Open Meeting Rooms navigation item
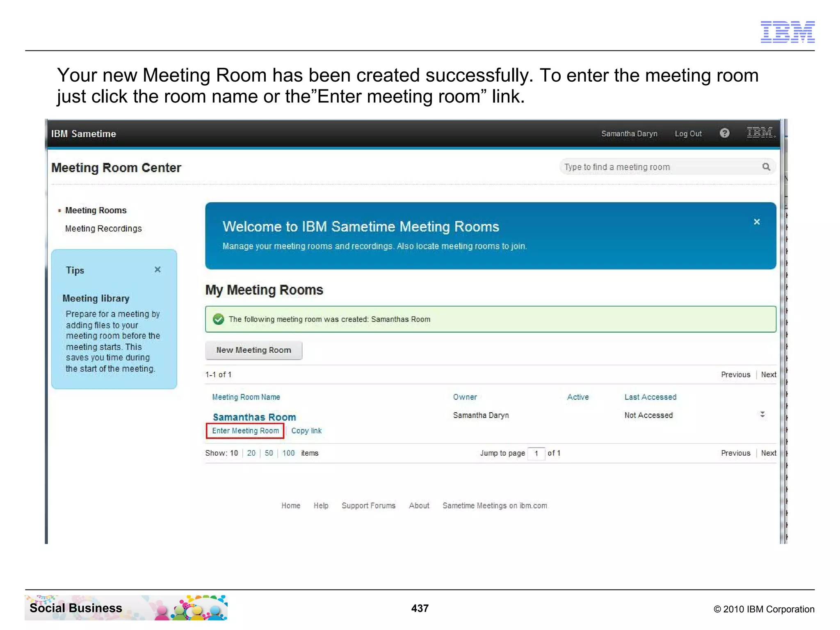Viewport: 840px width, 630px height. click(x=96, y=210)
